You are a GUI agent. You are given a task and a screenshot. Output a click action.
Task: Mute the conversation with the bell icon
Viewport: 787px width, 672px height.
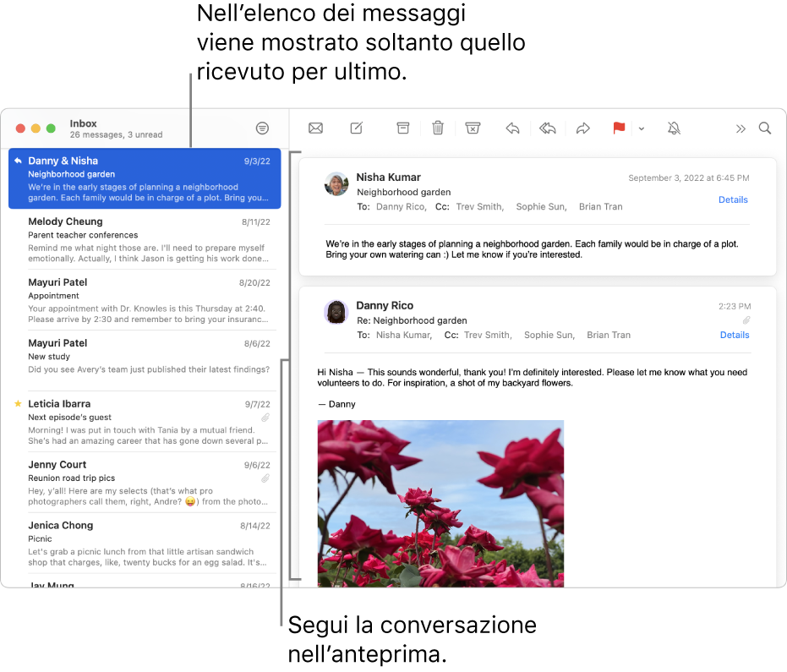(674, 128)
